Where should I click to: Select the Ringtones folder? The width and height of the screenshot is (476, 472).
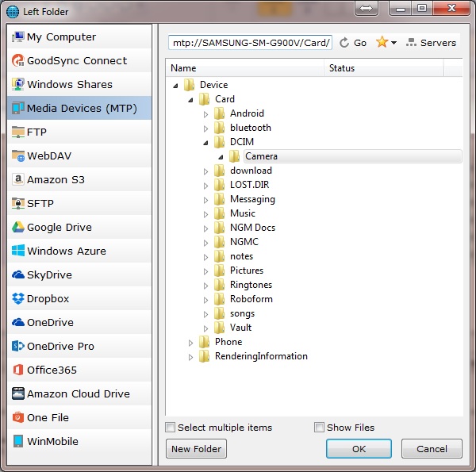click(x=251, y=285)
